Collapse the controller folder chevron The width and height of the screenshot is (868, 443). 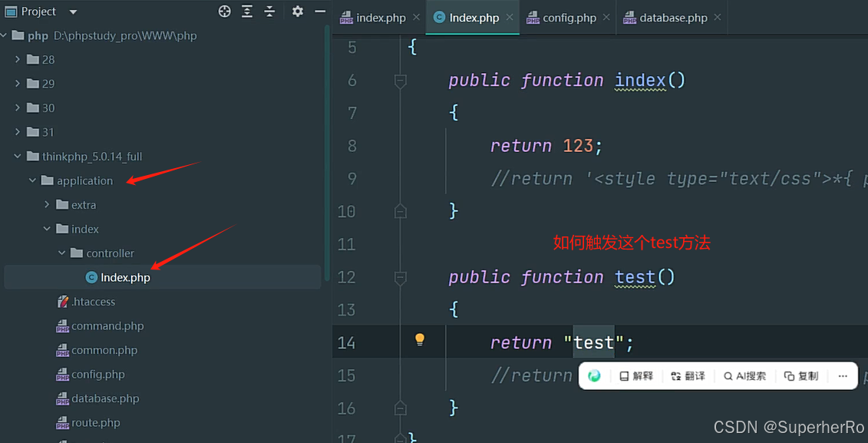(x=62, y=253)
